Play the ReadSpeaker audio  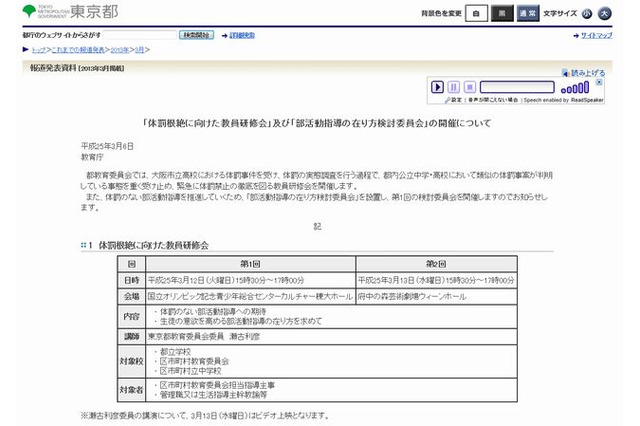[437, 87]
